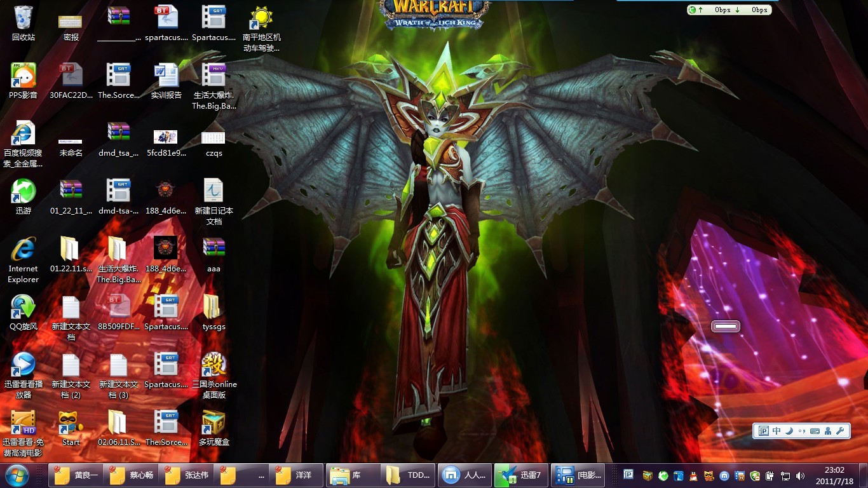Select the 迅雷看看播放器 shortcut
Image resolution: width=868 pixels, height=488 pixels.
pyautogui.click(x=23, y=376)
